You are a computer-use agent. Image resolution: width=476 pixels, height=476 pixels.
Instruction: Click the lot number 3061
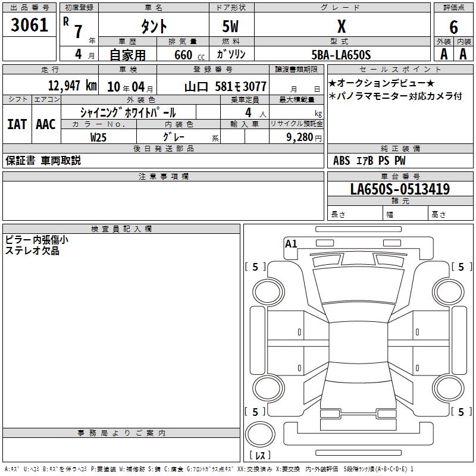tap(29, 25)
